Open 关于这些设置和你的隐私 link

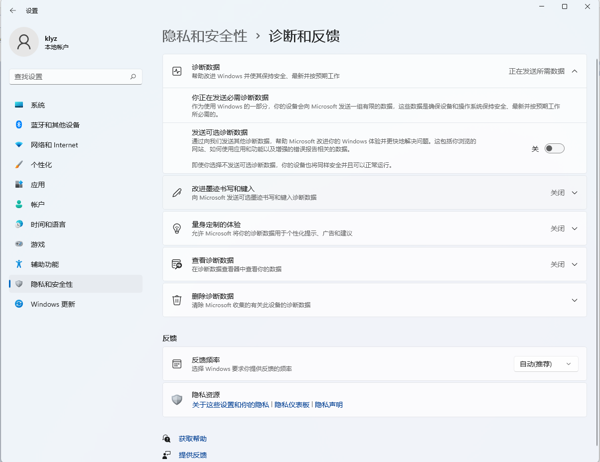pos(230,405)
